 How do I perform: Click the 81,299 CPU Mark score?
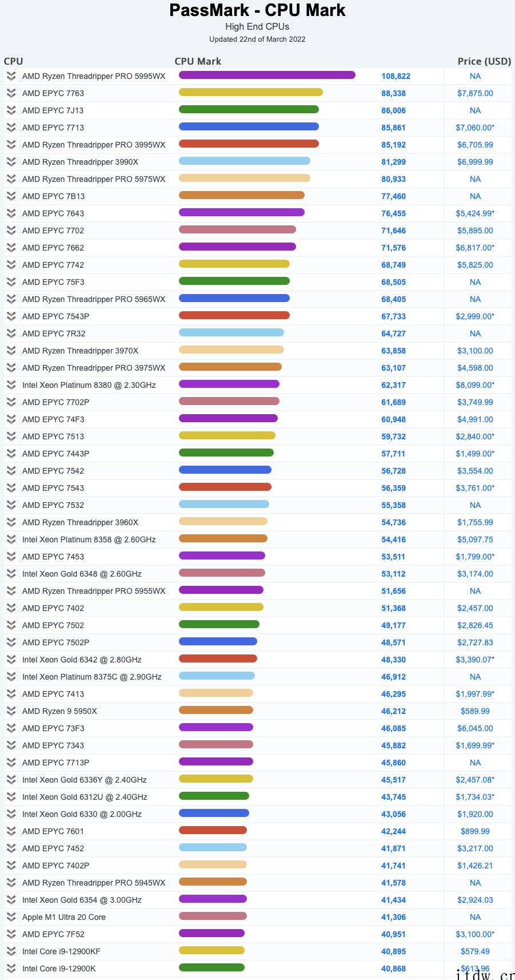[x=394, y=162]
